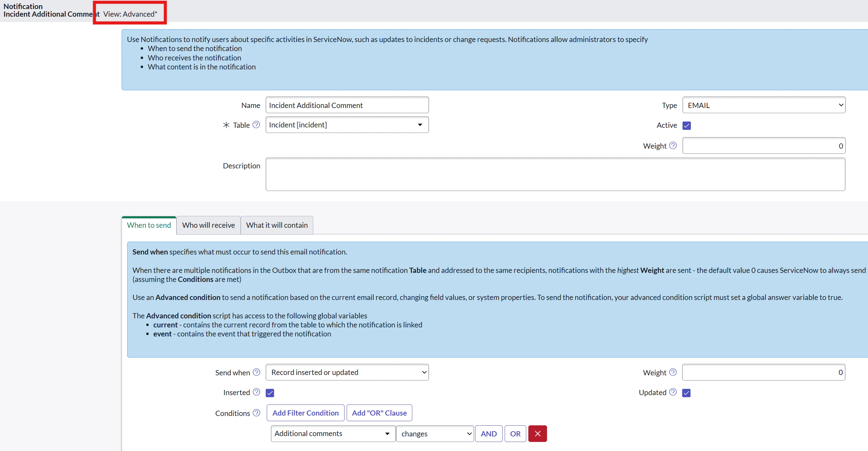
Task: Show help for Inserted field
Action: pos(256,392)
